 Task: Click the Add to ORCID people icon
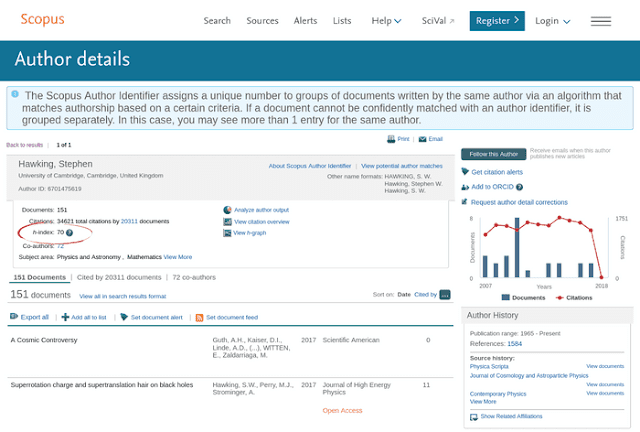(x=465, y=187)
